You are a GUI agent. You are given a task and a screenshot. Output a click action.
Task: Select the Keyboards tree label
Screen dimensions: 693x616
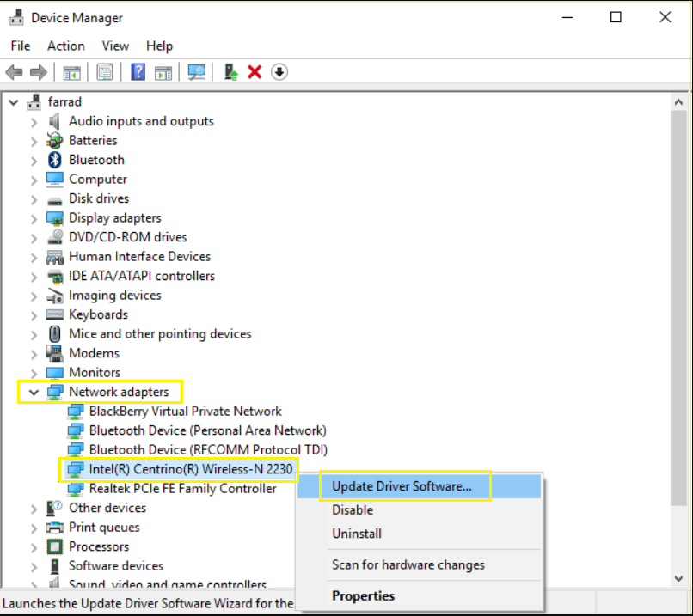(98, 314)
